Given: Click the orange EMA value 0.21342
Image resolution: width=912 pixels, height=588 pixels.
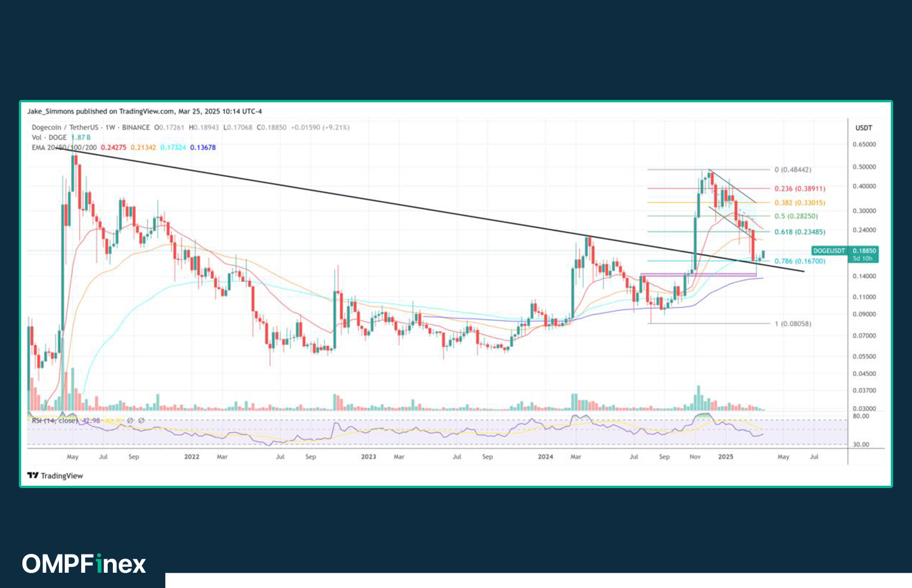Looking at the screenshot, I should tap(144, 148).
